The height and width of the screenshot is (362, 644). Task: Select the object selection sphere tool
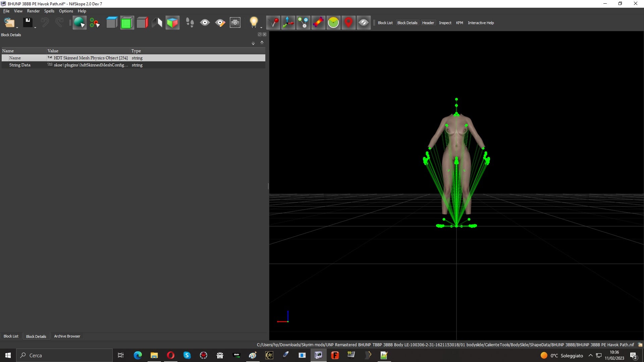[79, 23]
